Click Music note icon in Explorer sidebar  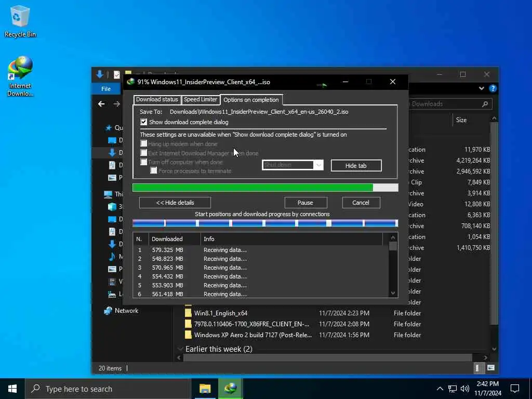112,257
